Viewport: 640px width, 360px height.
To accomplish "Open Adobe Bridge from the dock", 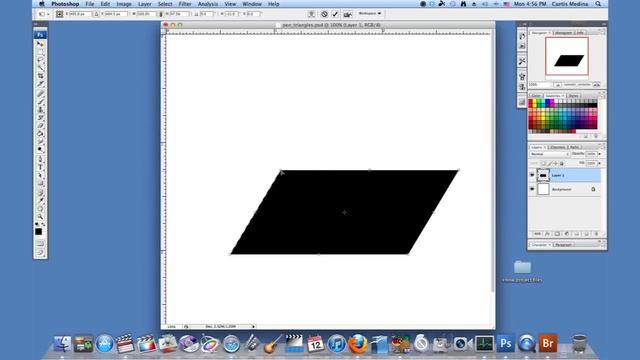I will 548,343.
